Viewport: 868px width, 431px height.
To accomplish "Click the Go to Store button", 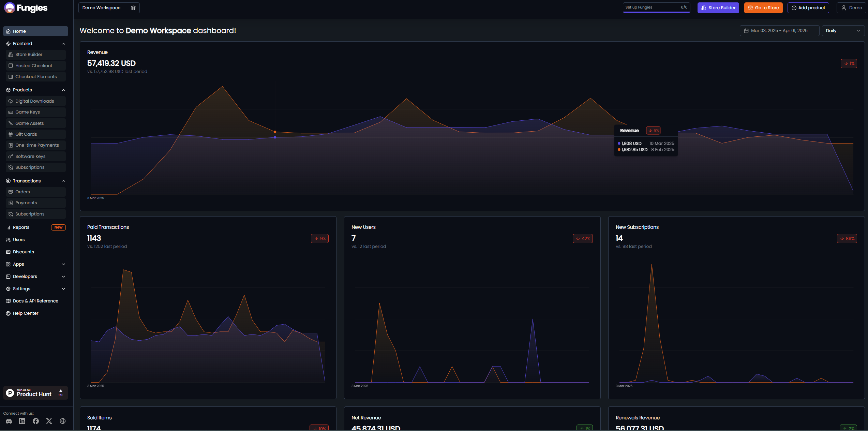I will click(x=763, y=8).
